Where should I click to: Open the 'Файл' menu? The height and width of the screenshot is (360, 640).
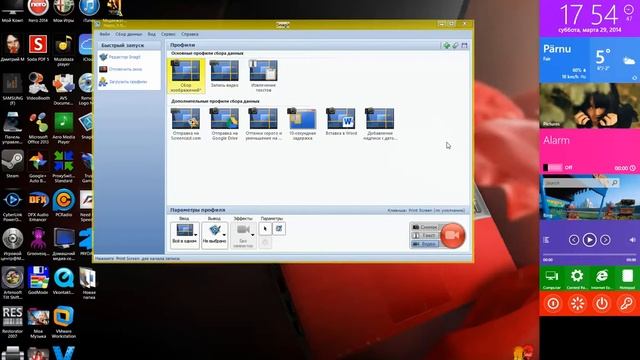(105, 34)
